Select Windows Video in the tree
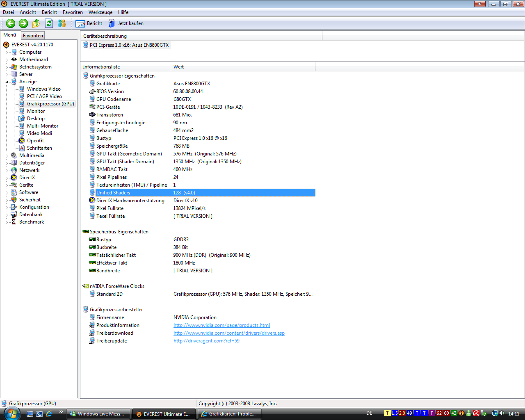This screenshot has height=420, width=525. 43,89
